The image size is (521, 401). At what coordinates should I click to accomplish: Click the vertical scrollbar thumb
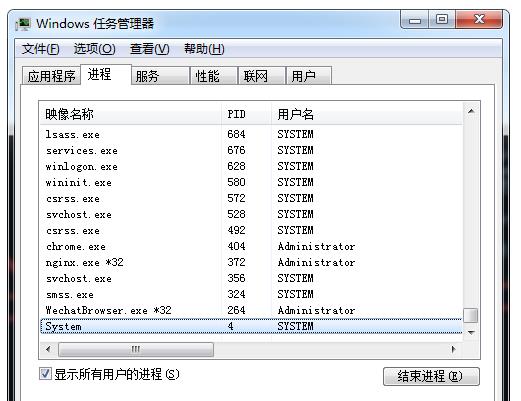(x=471, y=315)
